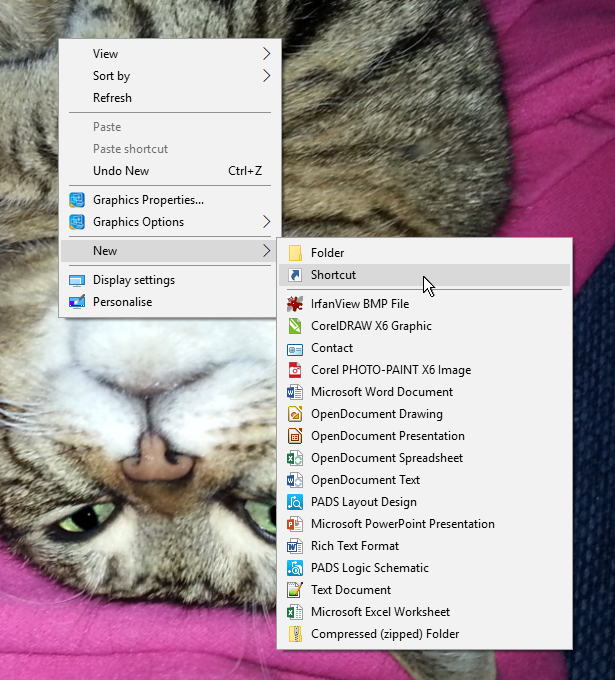Select OpenDocument Text label
This screenshot has width=615, height=680.
tap(366, 480)
